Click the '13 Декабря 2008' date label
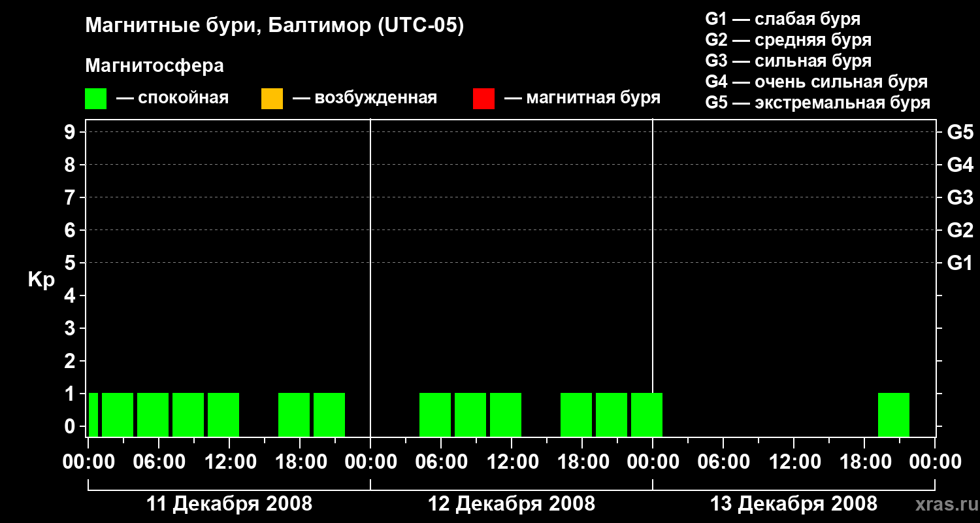This screenshot has height=523, width=980. point(794,504)
